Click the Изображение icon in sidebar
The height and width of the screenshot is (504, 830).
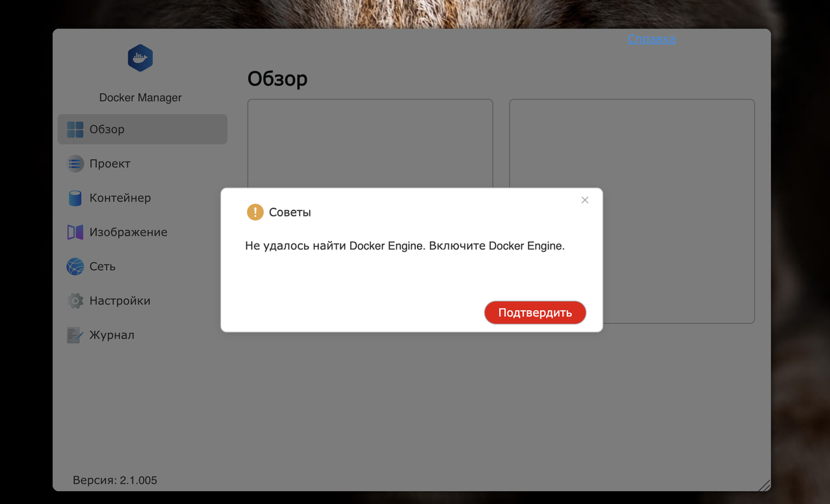tap(75, 233)
